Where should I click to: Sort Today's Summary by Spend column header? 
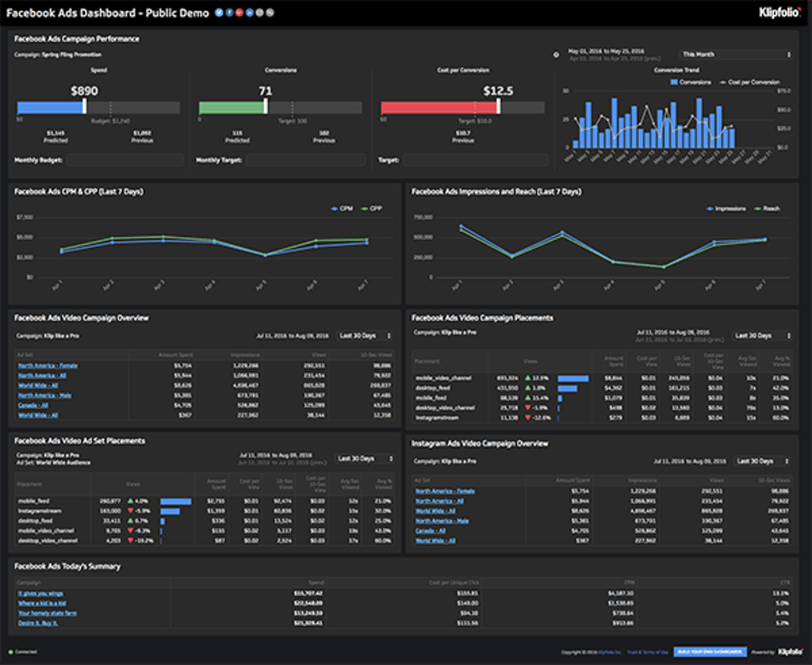pyautogui.click(x=316, y=582)
